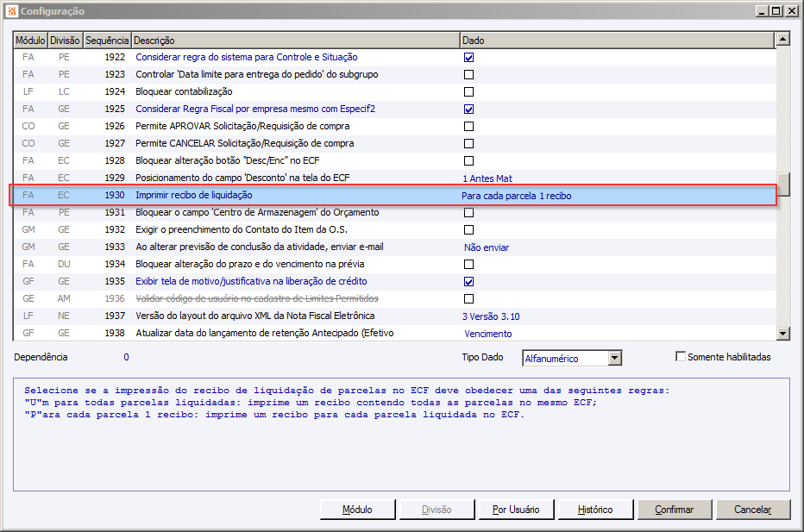This screenshot has width=804, height=532.
Task: Tick 'Contato do Item da O.S.' checkbox
Action: pyautogui.click(x=468, y=229)
